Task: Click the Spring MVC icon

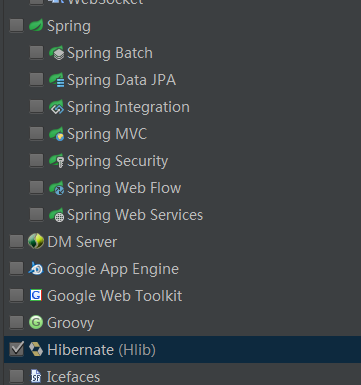Action: click(56, 134)
